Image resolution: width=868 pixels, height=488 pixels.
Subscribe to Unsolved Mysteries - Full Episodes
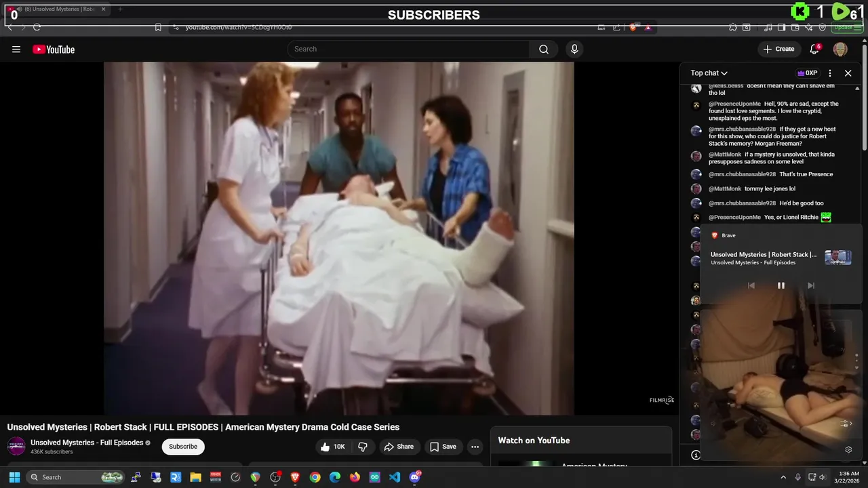tap(183, 447)
